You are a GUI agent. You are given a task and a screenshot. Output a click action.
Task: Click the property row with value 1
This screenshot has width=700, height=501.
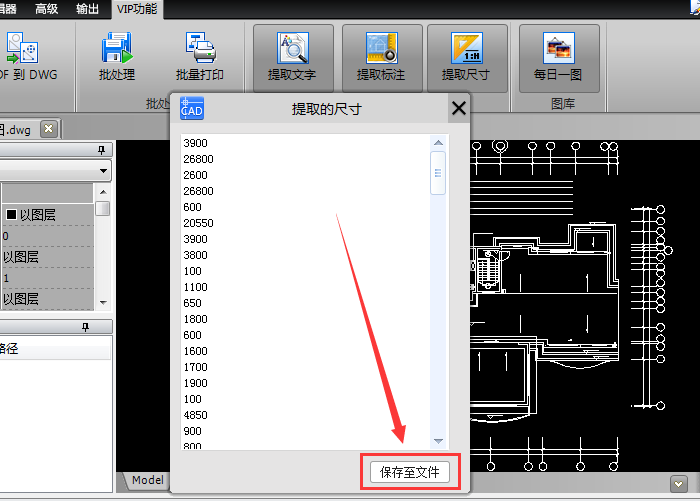click(x=47, y=278)
